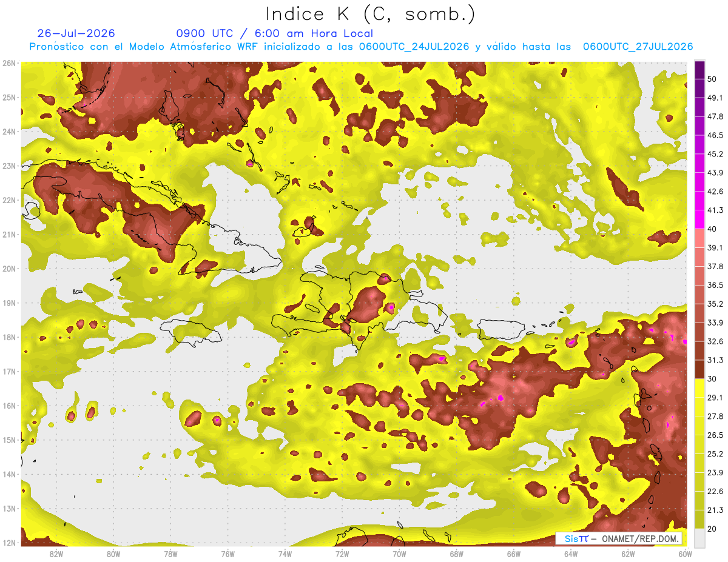Viewport: 728px width, 562px height.
Task: Click the '16N' latitude label
Action: coord(9,406)
